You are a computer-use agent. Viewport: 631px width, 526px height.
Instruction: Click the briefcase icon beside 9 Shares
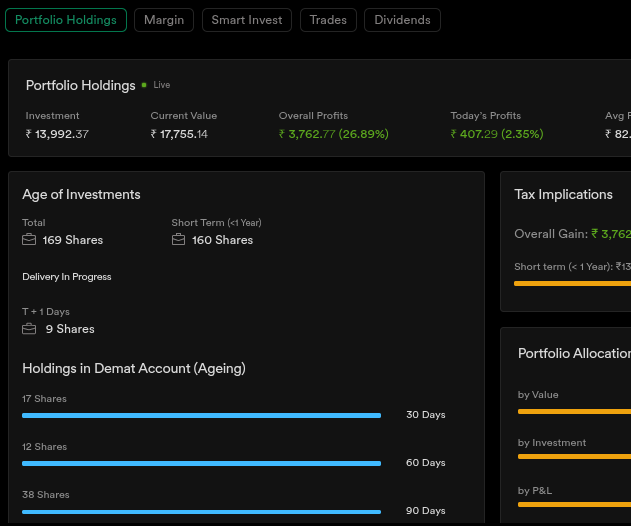(29, 329)
